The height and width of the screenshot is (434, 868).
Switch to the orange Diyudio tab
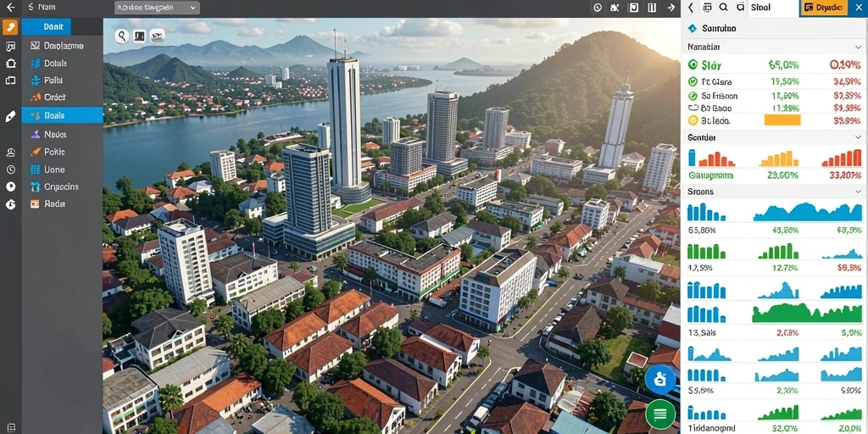coord(824,8)
